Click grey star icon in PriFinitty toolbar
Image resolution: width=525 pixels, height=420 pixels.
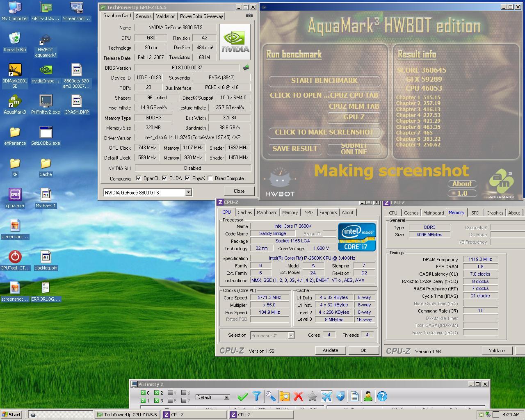[313, 397]
